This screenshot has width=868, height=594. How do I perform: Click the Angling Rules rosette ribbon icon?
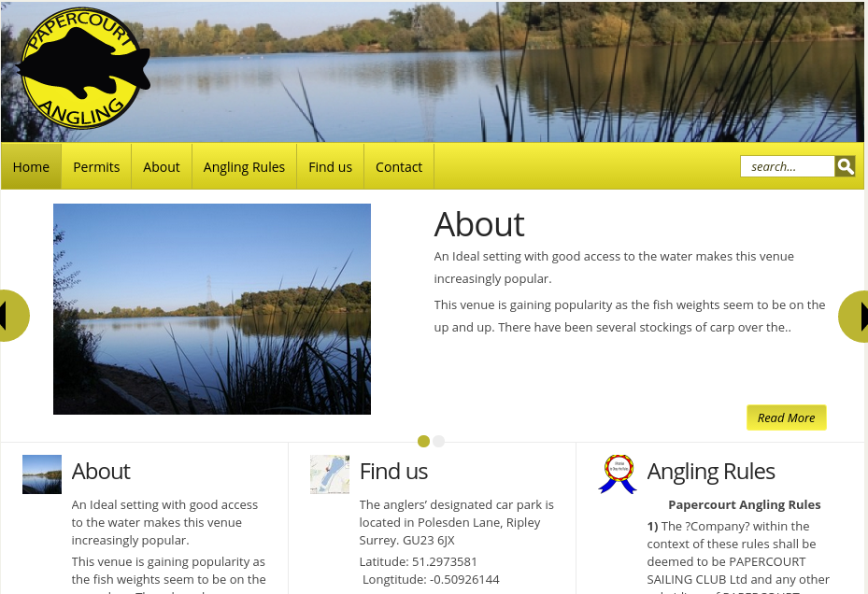[618, 474]
